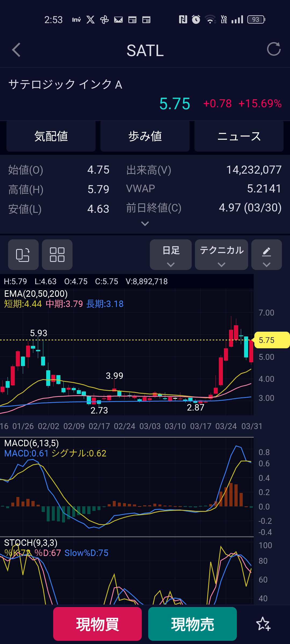The image size is (290, 644).
Task: Tap the 03/24 date on chart axis
Action: click(226, 426)
